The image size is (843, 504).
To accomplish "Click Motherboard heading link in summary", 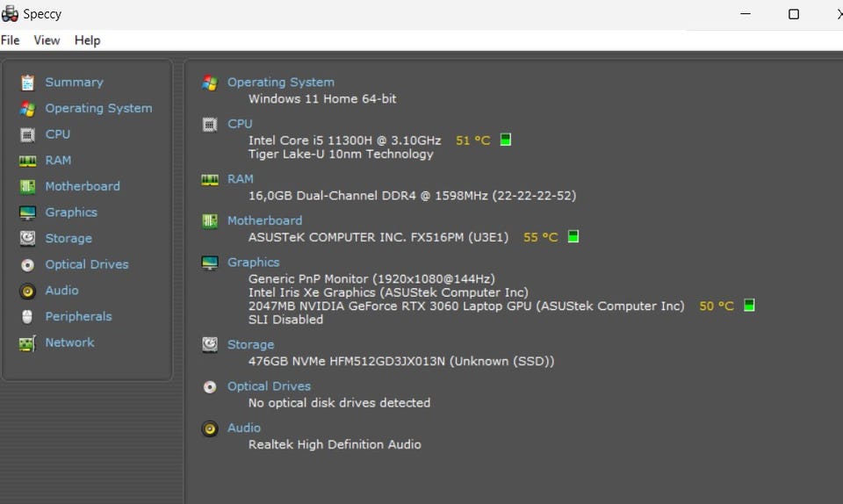I will [x=264, y=220].
